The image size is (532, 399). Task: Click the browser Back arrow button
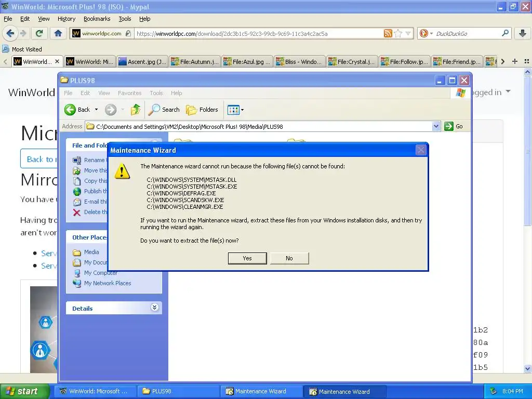pyautogui.click(x=10, y=33)
